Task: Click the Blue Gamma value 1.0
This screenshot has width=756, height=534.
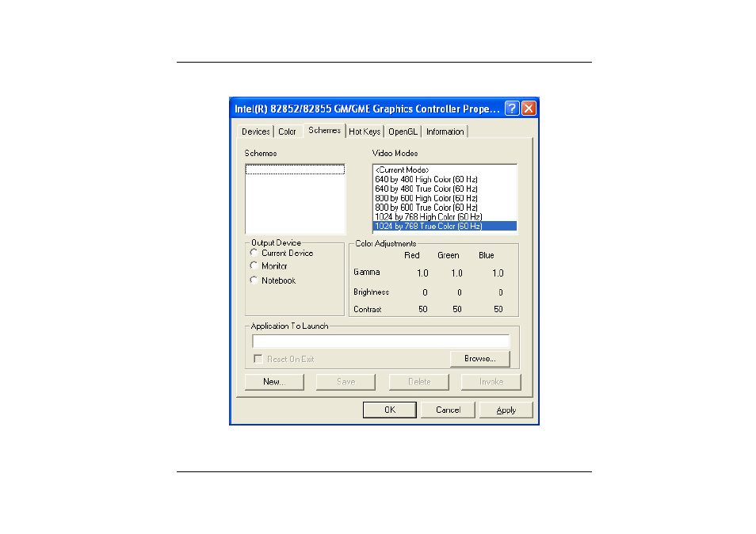Action: point(498,273)
